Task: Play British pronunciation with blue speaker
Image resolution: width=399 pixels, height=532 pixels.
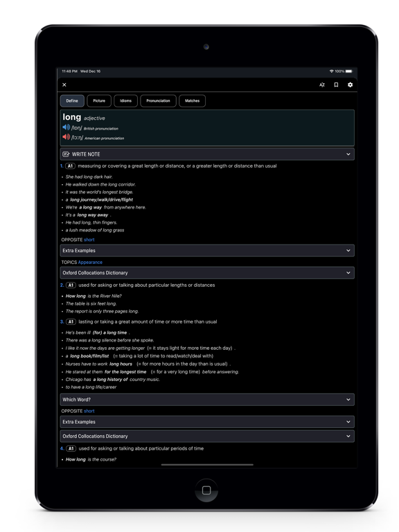Action: (66, 127)
